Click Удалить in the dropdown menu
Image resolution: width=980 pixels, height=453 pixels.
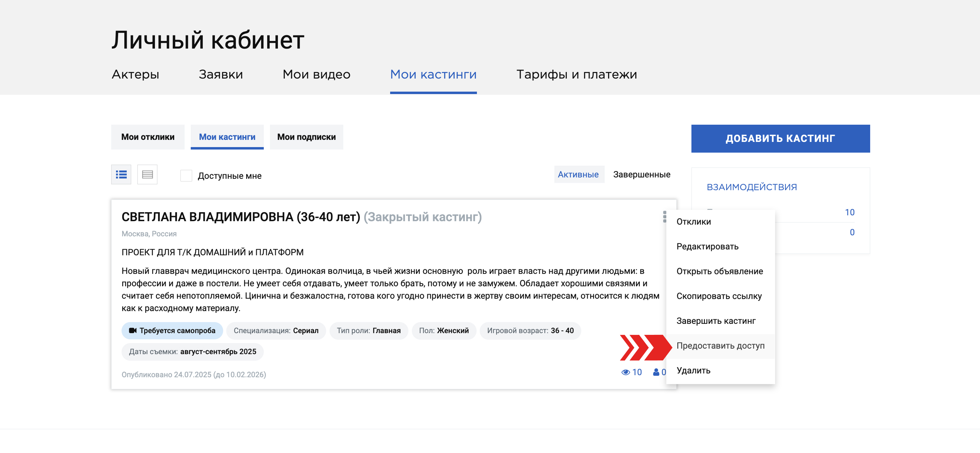coord(693,370)
